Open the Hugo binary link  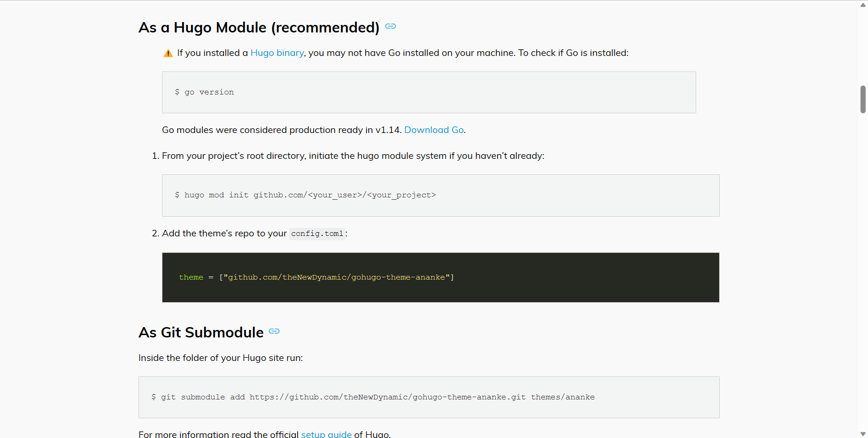pyautogui.click(x=277, y=53)
